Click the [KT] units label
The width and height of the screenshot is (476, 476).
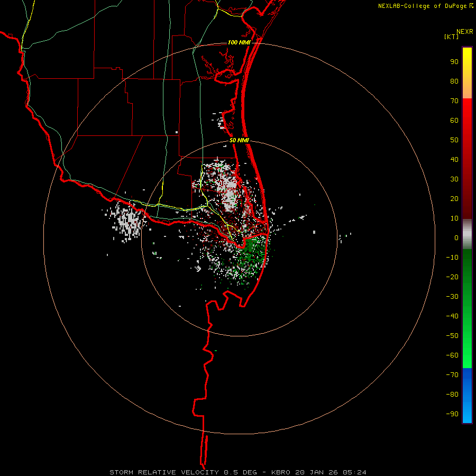point(452,36)
